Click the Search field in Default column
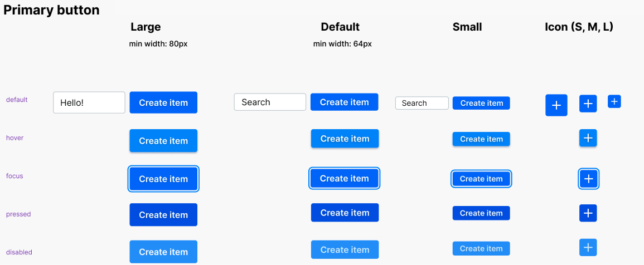644x265 pixels. click(270, 102)
